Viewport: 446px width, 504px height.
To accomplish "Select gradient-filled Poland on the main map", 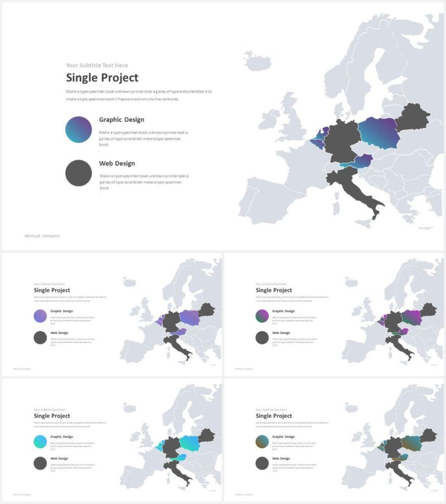I will point(380,133).
